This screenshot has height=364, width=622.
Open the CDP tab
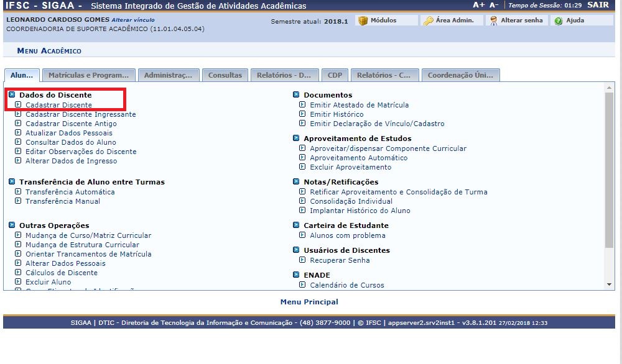(335, 75)
